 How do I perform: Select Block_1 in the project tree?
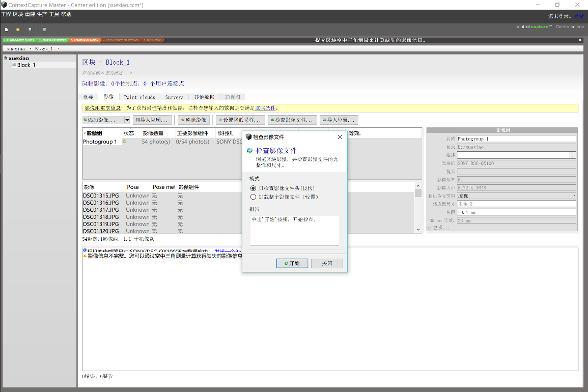point(25,65)
